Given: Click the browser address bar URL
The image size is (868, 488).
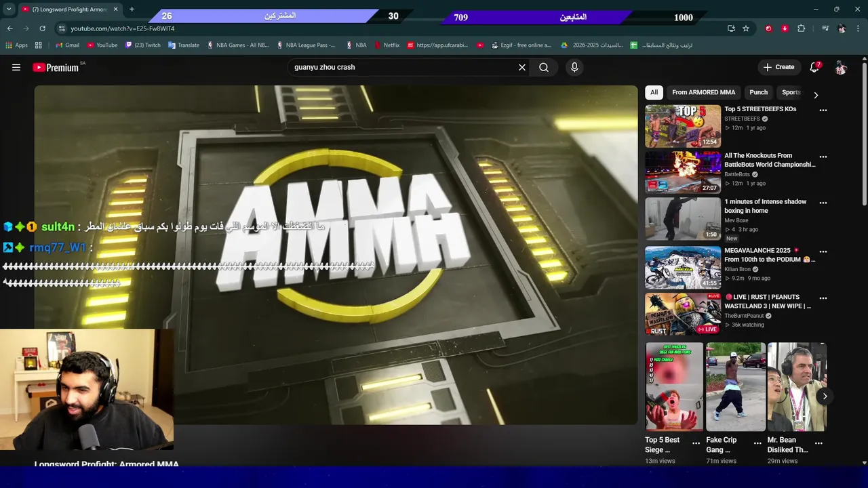Looking at the screenshot, I should point(122,28).
